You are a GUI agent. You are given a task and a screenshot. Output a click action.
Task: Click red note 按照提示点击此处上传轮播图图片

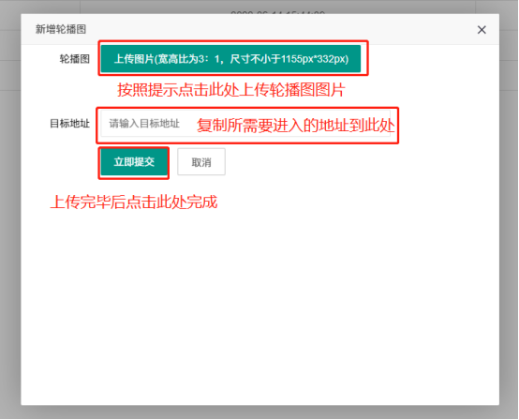pyautogui.click(x=231, y=90)
